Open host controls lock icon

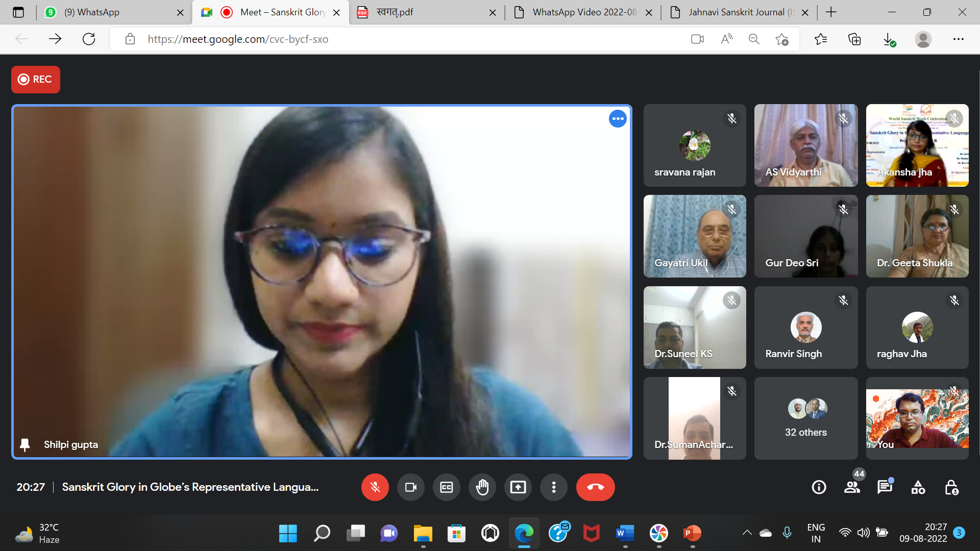951,487
